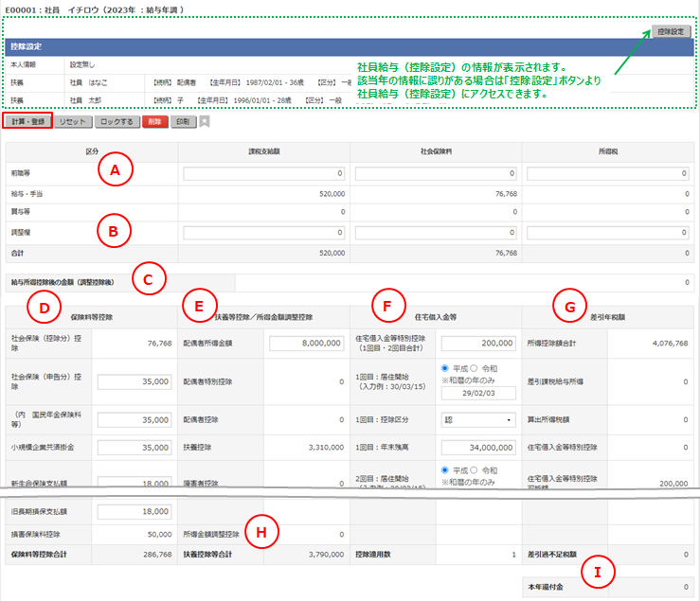Open the 1回目 控除区分 dropdown

click(x=478, y=417)
